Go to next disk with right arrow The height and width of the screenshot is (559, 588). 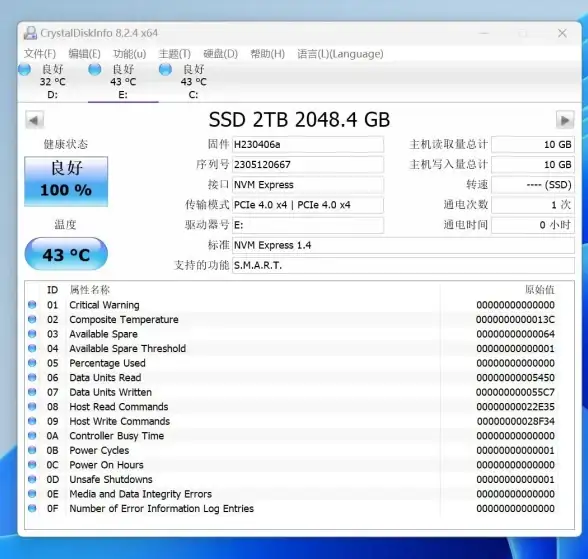point(565,120)
